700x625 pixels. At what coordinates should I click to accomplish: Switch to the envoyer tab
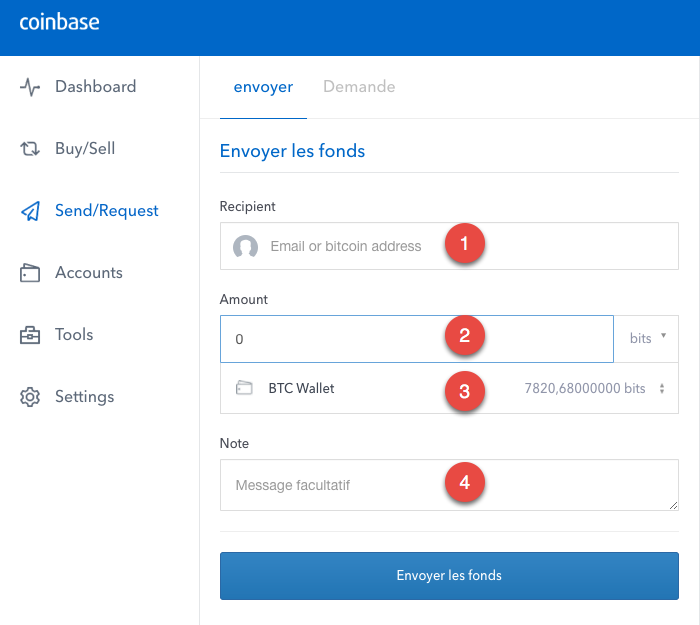[x=263, y=87]
